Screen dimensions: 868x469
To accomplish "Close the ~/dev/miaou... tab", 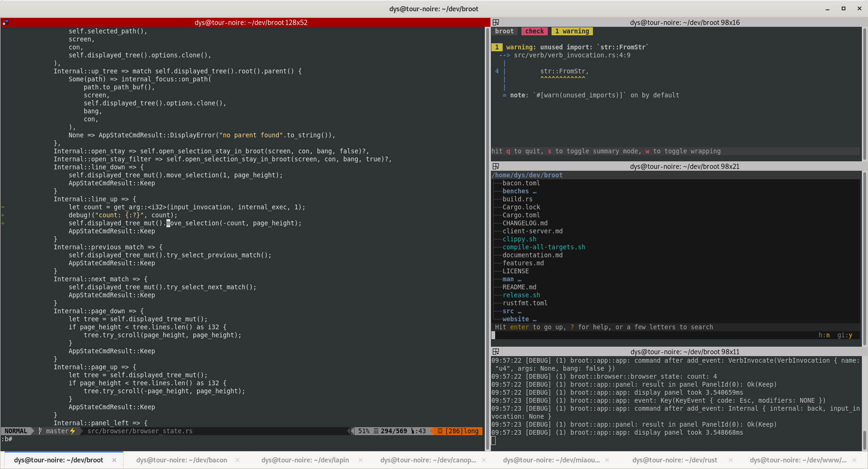I will 607,460.
